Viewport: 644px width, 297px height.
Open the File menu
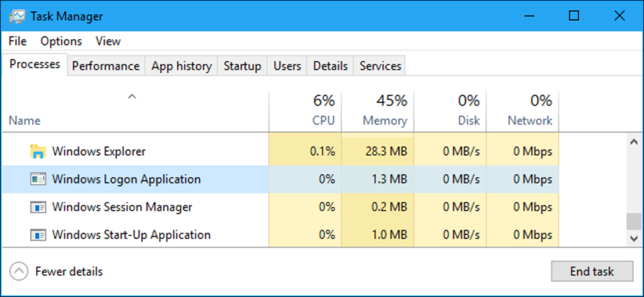pyautogui.click(x=18, y=41)
